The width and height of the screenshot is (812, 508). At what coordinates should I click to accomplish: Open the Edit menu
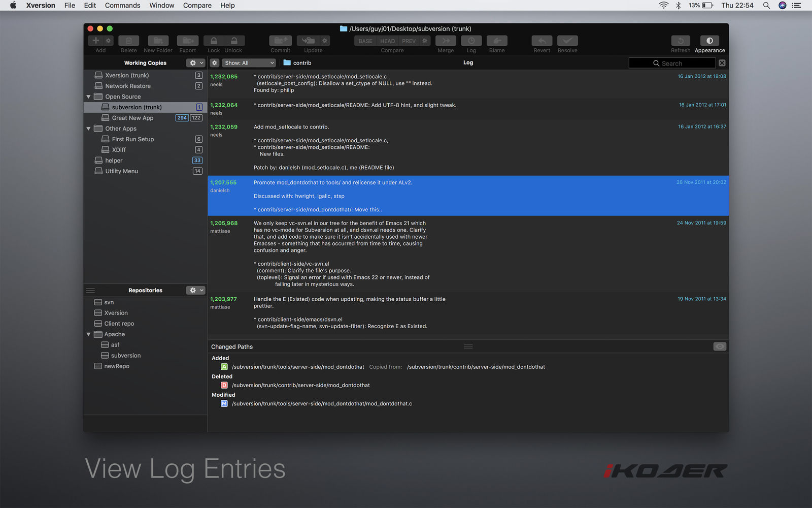(x=90, y=5)
